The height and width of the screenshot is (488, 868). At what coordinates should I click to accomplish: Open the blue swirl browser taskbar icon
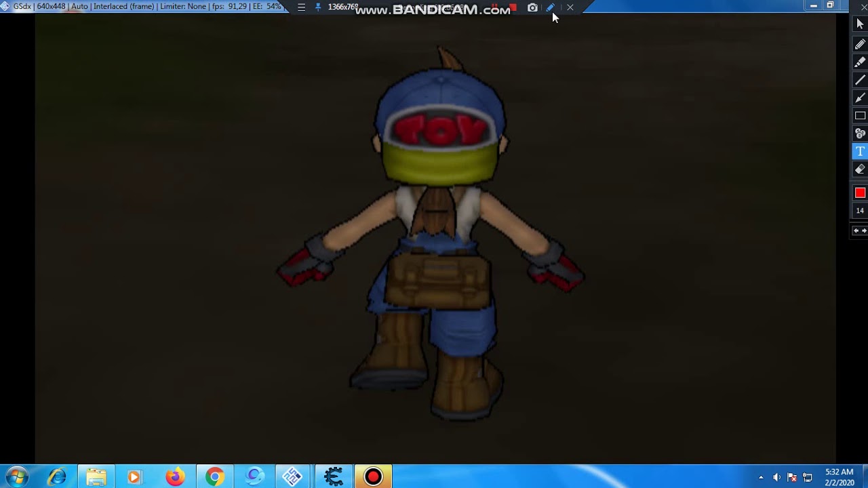(x=255, y=477)
